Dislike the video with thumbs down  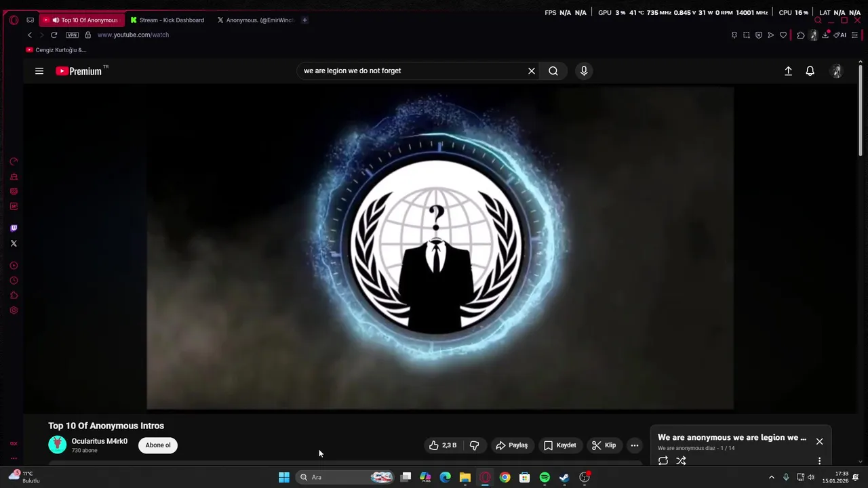(x=474, y=445)
